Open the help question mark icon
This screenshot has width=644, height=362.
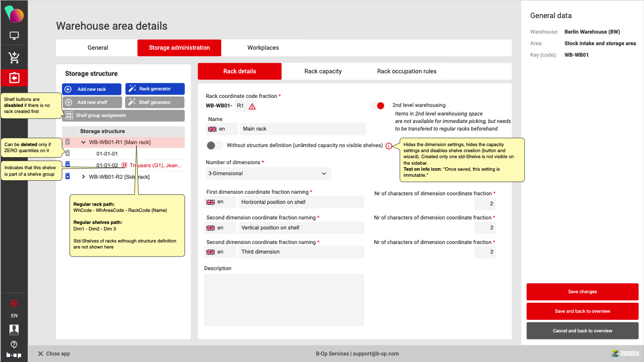(x=14, y=344)
